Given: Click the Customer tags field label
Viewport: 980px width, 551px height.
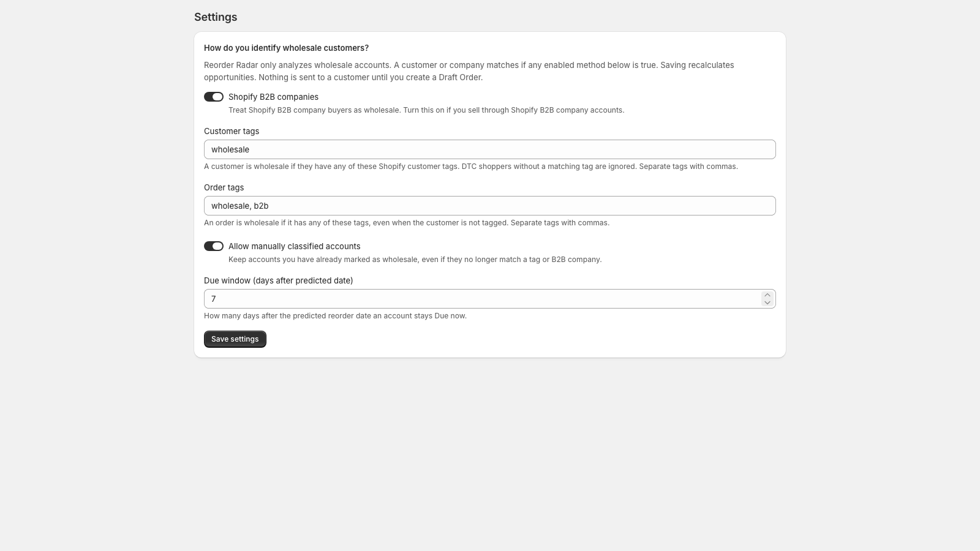Looking at the screenshot, I should pyautogui.click(x=232, y=131).
